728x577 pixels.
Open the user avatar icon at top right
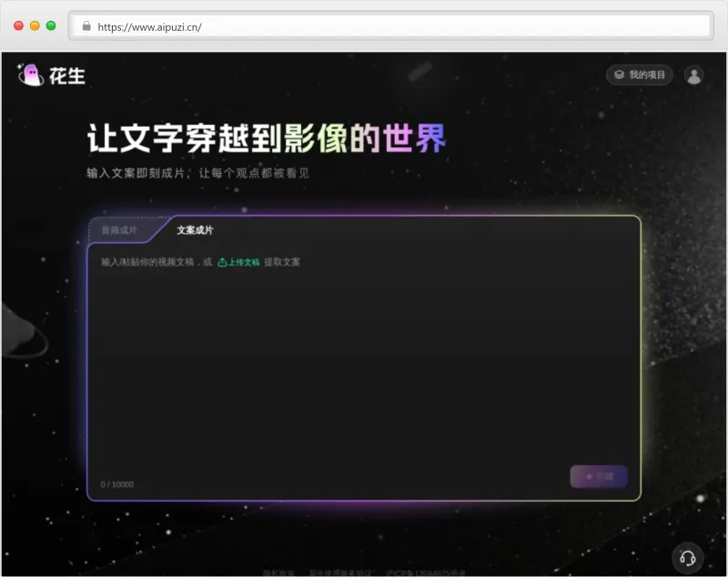tap(694, 75)
